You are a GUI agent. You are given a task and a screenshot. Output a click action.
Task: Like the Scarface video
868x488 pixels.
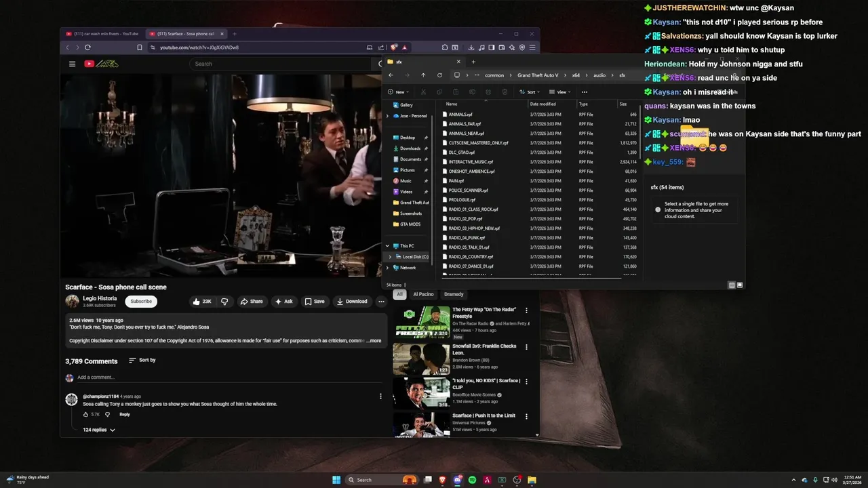point(202,302)
